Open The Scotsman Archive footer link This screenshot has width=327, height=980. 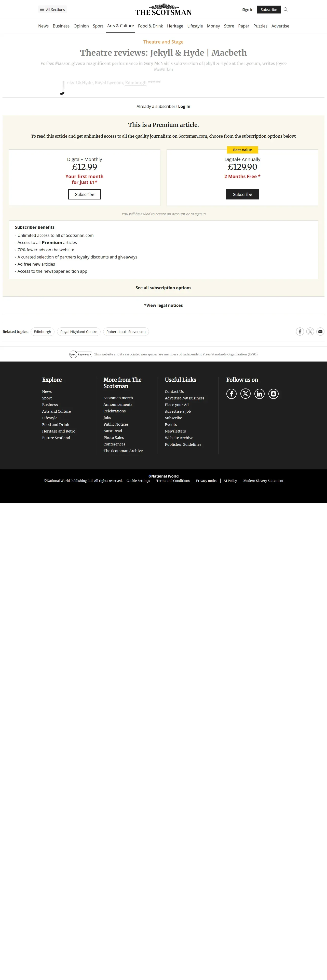(x=123, y=451)
